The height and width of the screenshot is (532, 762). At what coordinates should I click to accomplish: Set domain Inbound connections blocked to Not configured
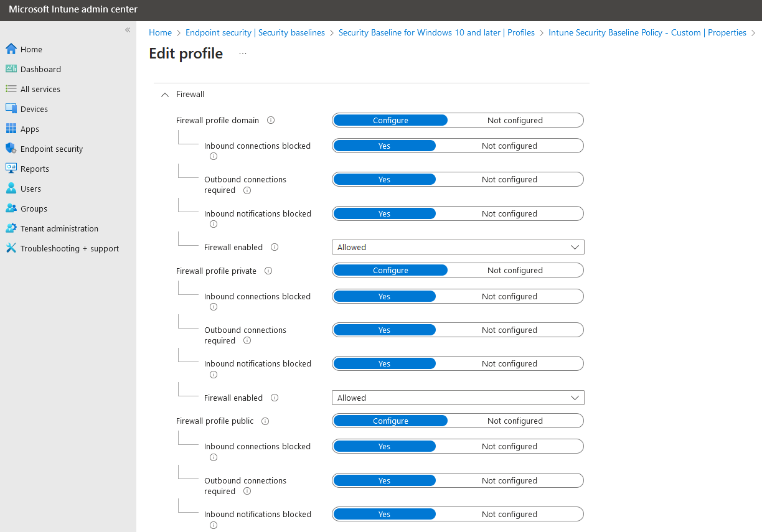point(509,146)
